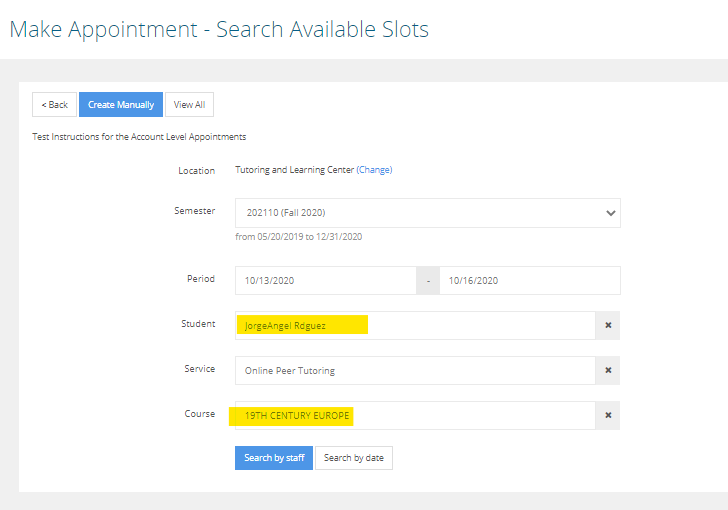Screen dimensions: 728x510
Task: Click the View All button
Action: (x=189, y=105)
